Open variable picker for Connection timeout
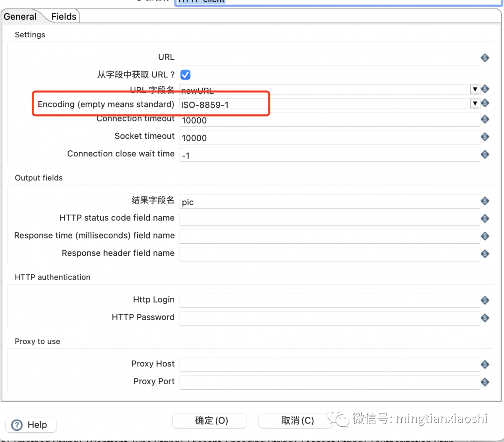The width and height of the screenshot is (504, 442). tap(485, 119)
